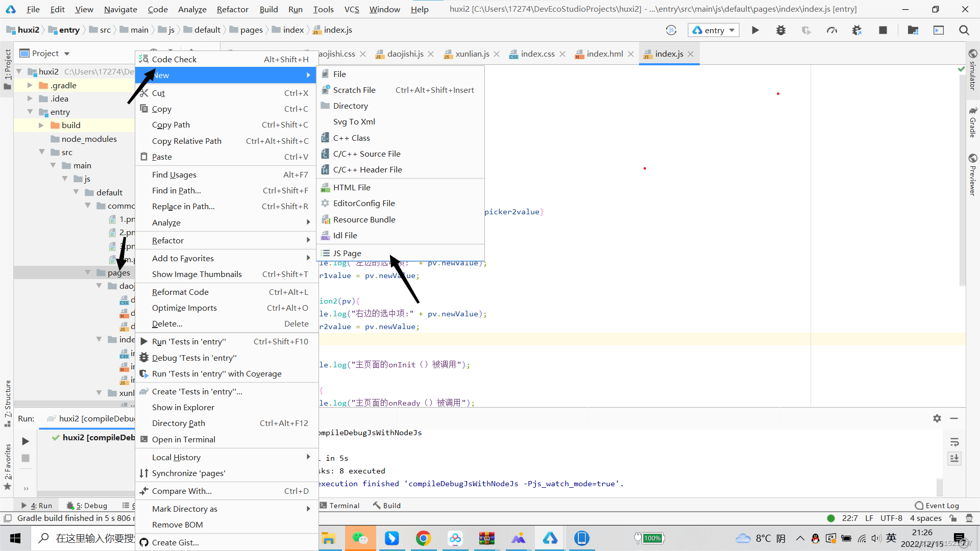Toggle soft-wrap icon in Run panel
This screenshot has height=551, width=980.
pos(954,442)
